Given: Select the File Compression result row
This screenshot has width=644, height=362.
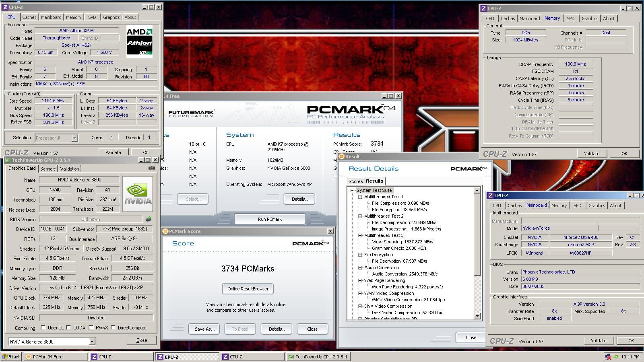Looking at the screenshot, I should 400,203.
